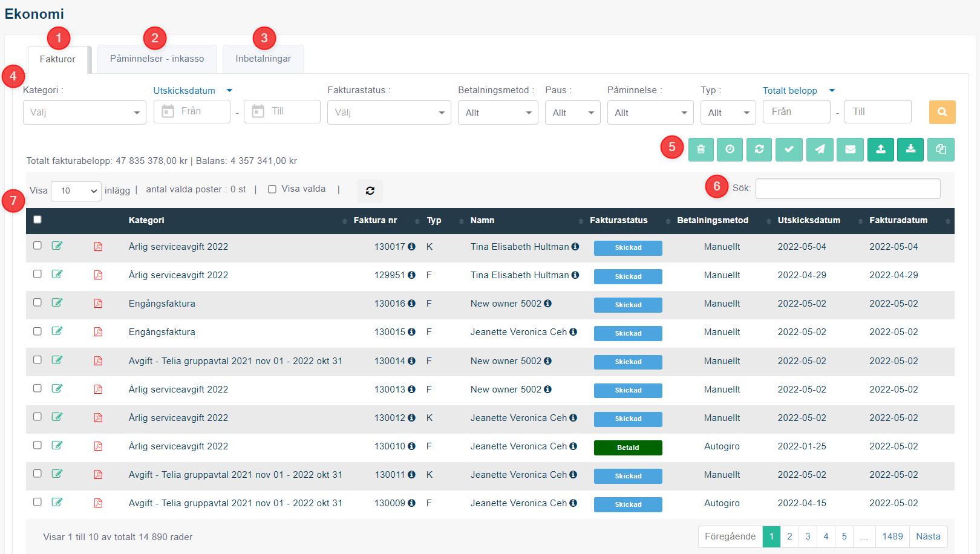Check the row for invoice 130010
The height and width of the screenshot is (554, 980).
coord(38,445)
